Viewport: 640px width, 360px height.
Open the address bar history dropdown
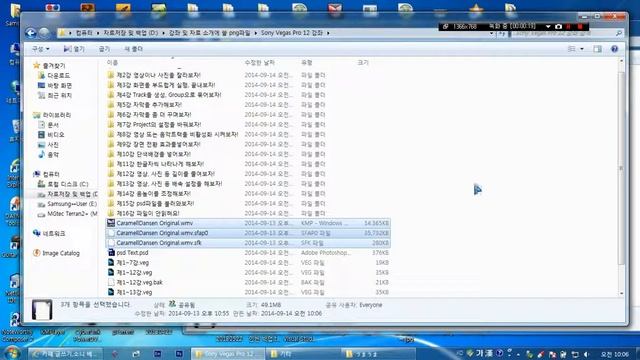point(491,33)
